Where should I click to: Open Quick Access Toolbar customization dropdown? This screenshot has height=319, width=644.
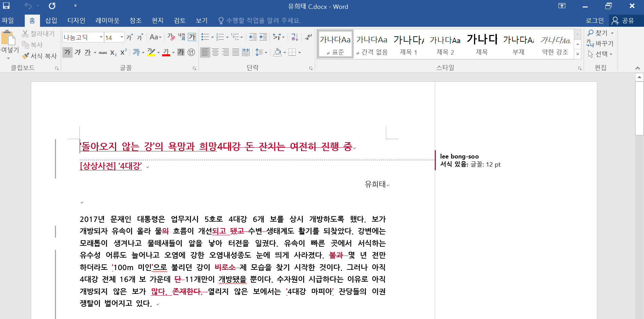[75, 6]
